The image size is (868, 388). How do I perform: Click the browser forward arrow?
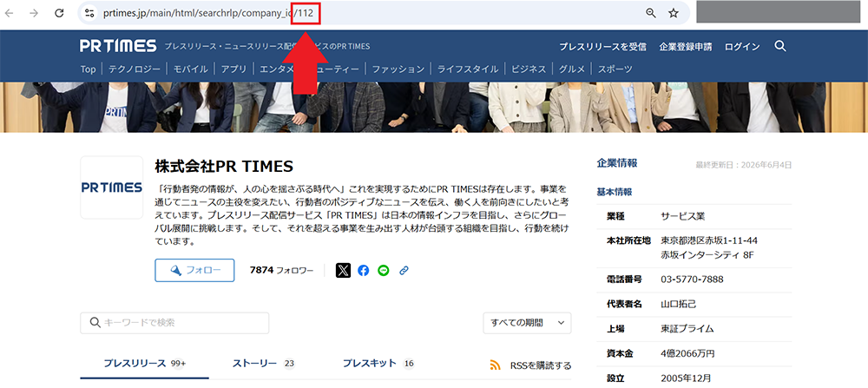coord(34,13)
